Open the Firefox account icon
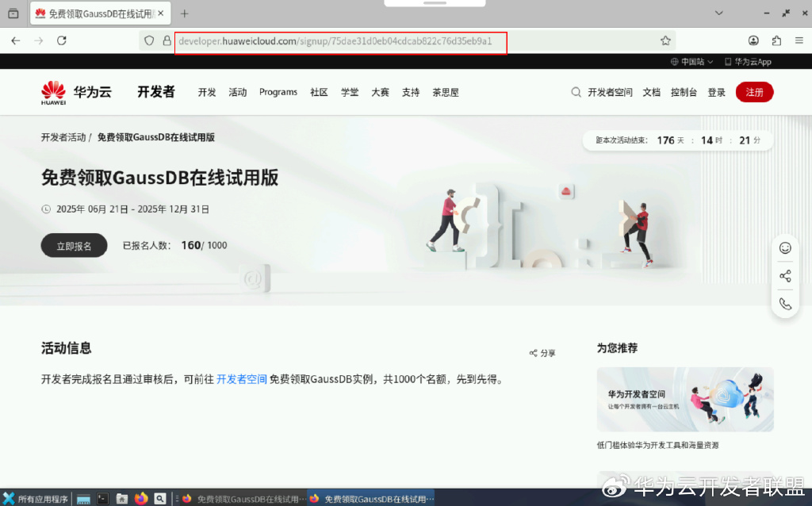This screenshot has height=506, width=812. (x=753, y=41)
